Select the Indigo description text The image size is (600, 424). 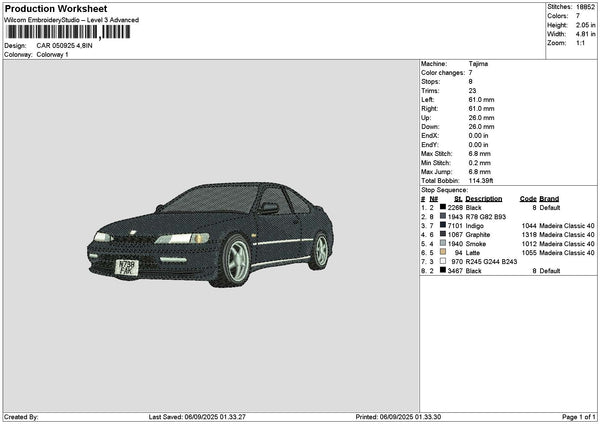(x=474, y=226)
